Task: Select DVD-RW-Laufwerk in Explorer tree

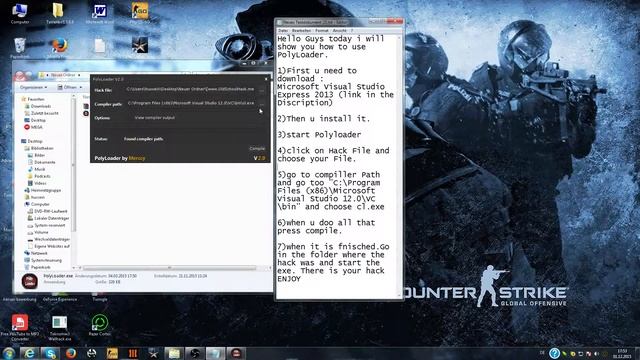Action: tap(47, 211)
